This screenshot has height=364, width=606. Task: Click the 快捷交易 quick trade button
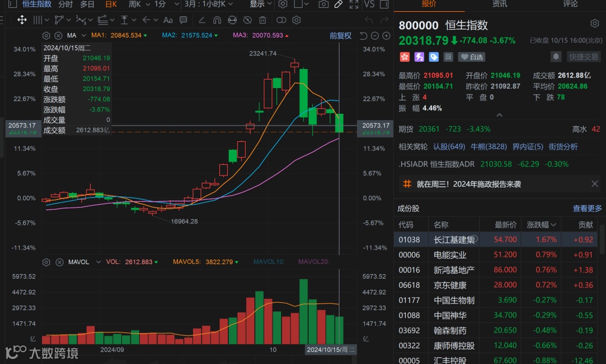(x=584, y=57)
